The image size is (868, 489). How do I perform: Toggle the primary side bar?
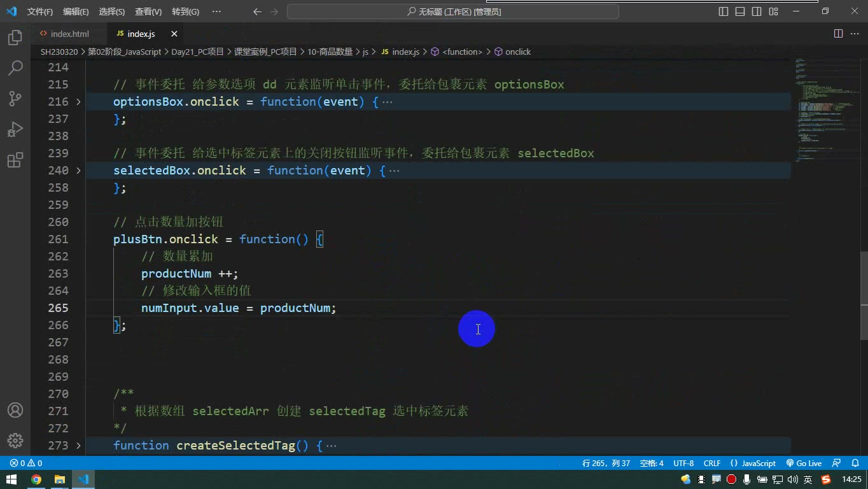pos(724,11)
